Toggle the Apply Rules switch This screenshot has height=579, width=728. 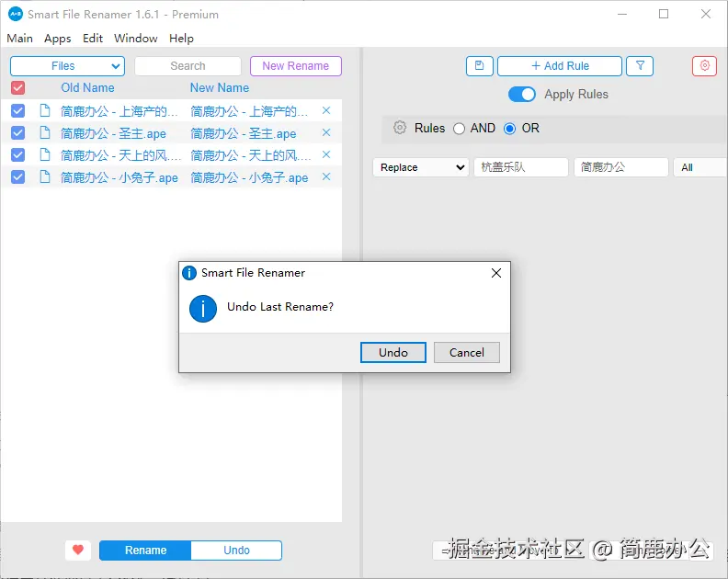coord(522,95)
